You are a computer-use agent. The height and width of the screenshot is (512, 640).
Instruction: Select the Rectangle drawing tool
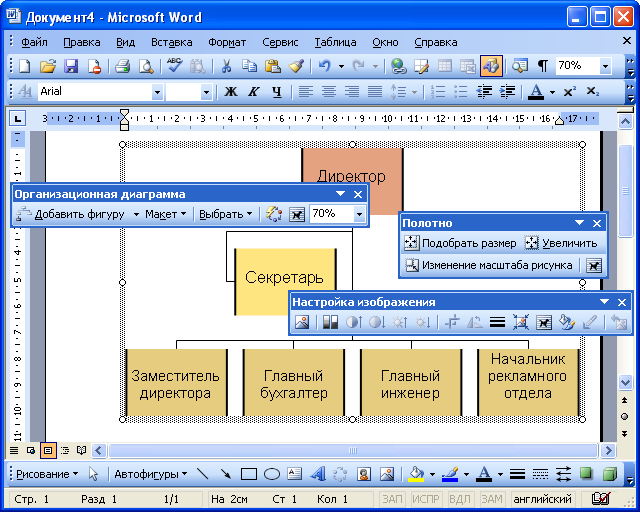(x=249, y=474)
